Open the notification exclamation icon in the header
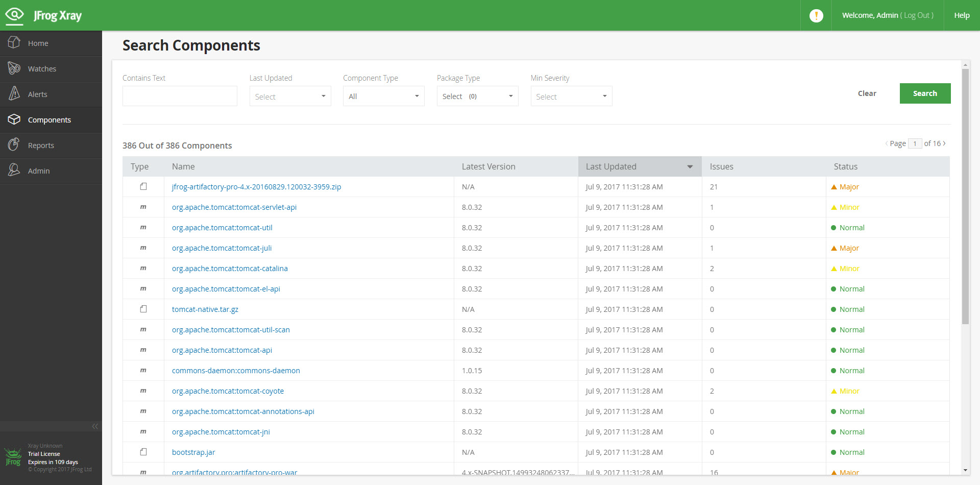980x485 pixels. click(x=816, y=15)
